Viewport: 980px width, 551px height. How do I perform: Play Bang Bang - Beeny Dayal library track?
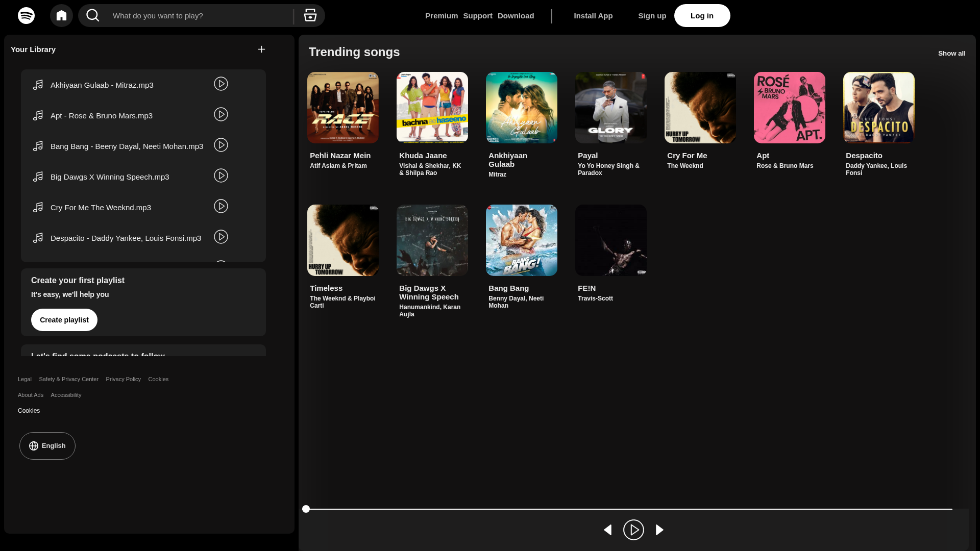coord(221,145)
